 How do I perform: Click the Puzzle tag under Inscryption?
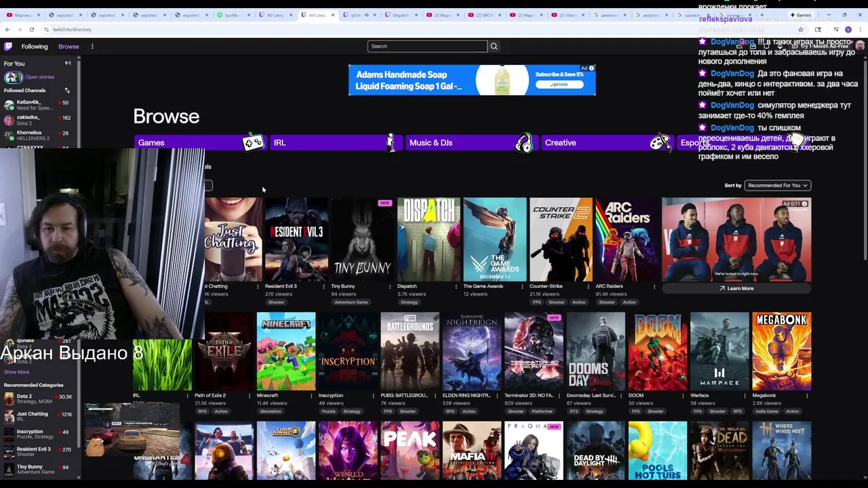pos(329,411)
